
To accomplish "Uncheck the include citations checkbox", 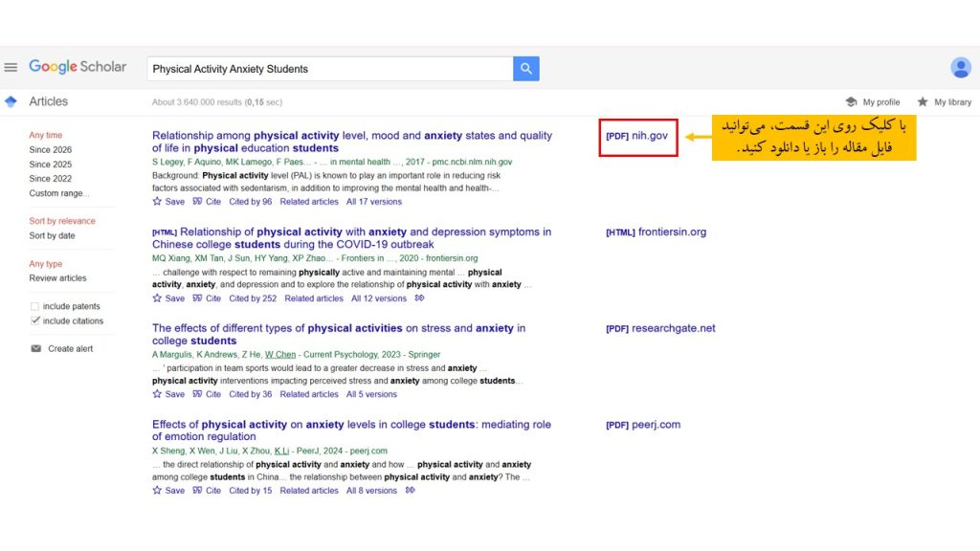I will (35, 320).
